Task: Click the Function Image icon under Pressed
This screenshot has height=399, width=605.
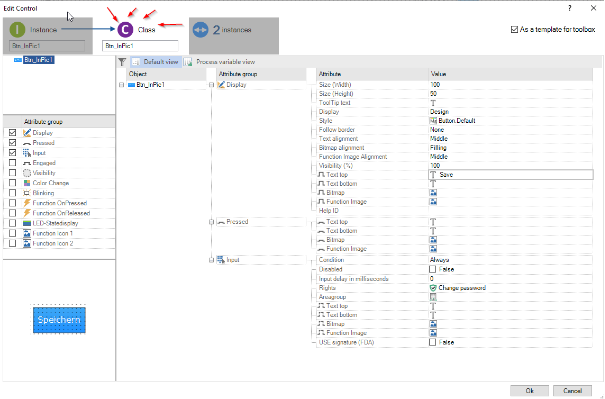Action: 433,249
